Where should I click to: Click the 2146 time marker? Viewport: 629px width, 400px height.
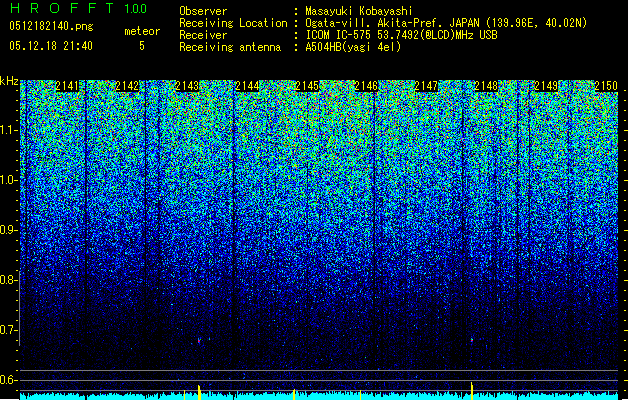pos(367,86)
